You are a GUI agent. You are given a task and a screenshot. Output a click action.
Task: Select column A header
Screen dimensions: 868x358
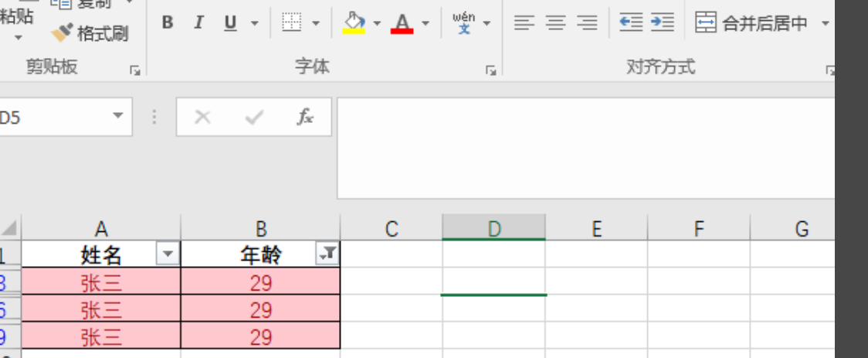click(x=100, y=228)
